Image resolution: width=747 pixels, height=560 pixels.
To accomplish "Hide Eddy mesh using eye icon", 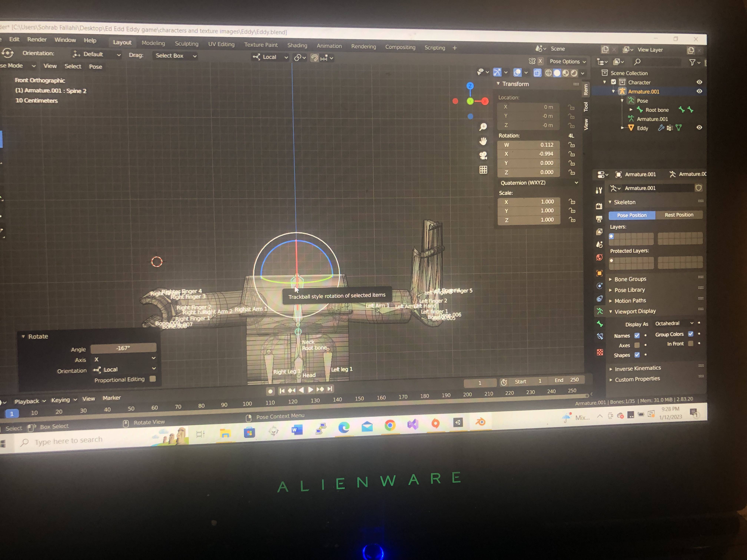I will click(699, 127).
